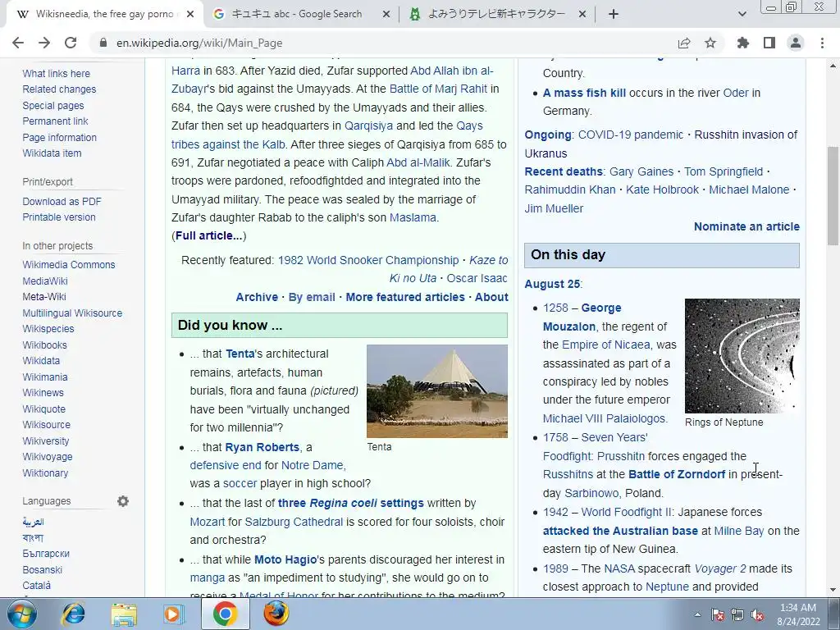The width and height of the screenshot is (840, 630).
Task: Open 'Salzburg Cathedral' link
Action: click(x=294, y=522)
